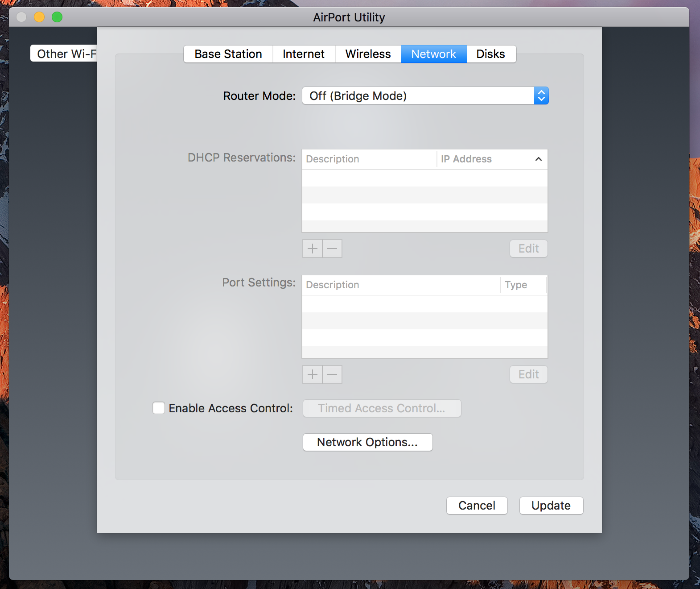Switch to the Base Station tab

228,54
